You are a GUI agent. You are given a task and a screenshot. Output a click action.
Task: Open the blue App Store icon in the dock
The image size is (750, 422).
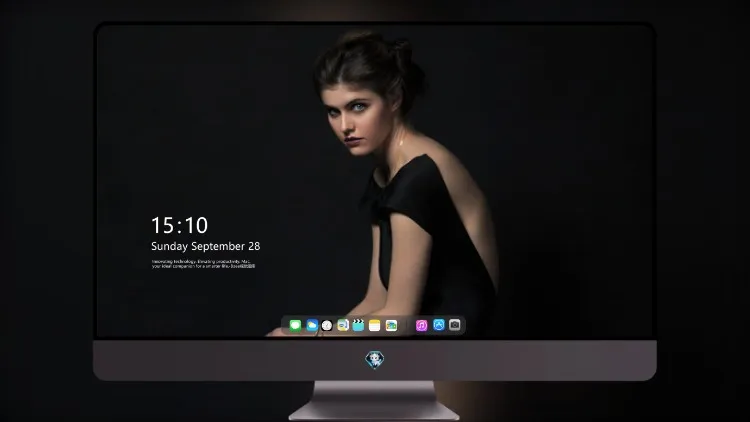point(439,325)
